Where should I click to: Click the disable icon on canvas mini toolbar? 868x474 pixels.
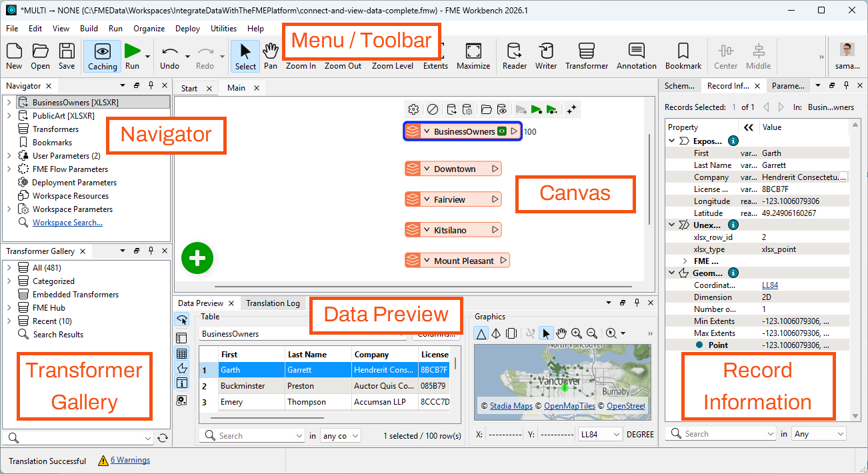[x=433, y=109]
